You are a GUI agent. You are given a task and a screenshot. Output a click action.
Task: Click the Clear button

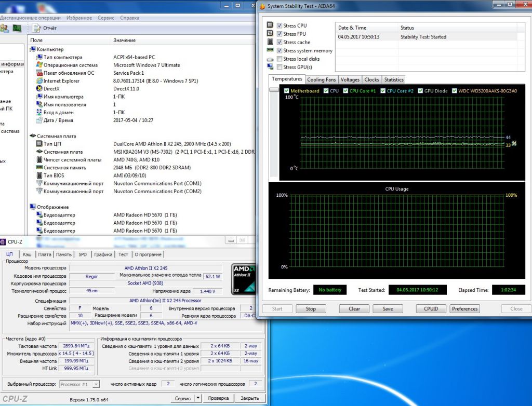point(354,309)
